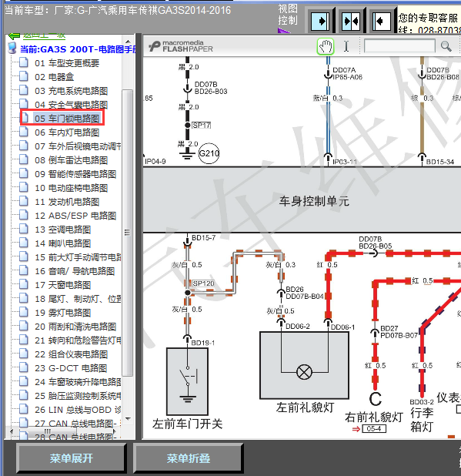
Task: Open 16 音响/导航电路图
Action: pyautogui.click(x=75, y=271)
